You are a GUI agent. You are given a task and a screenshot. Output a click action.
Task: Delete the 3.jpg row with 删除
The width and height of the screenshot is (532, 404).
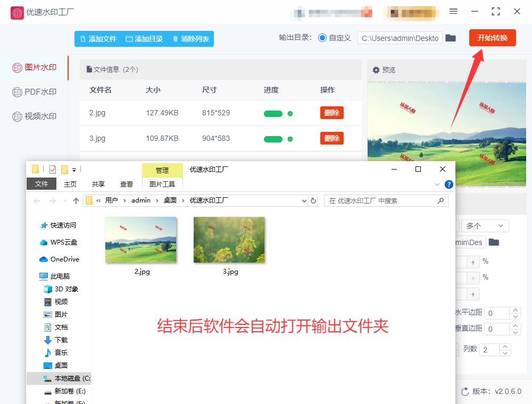tap(332, 138)
